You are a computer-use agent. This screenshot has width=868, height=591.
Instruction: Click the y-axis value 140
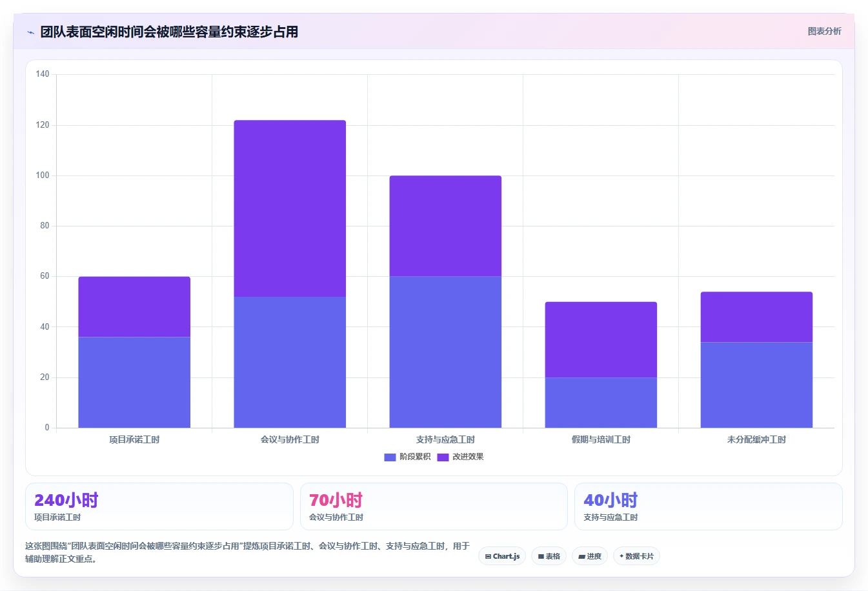(43, 74)
